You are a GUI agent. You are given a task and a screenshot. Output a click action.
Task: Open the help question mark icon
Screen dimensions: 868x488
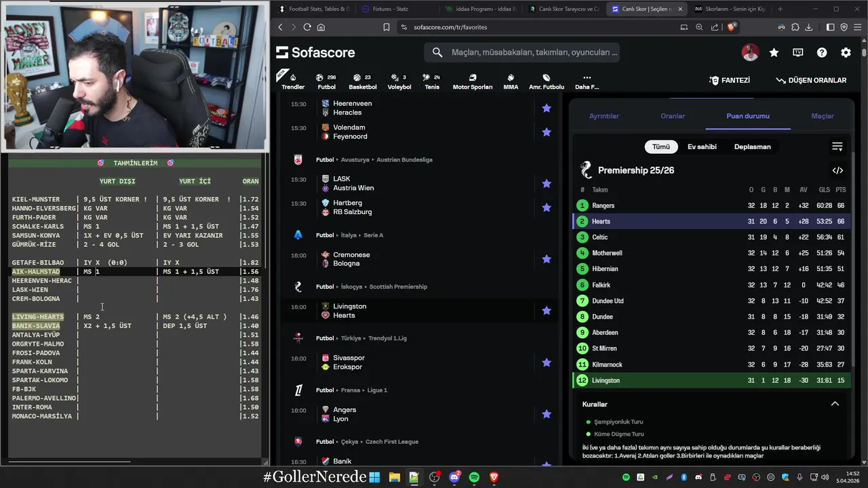pos(822,52)
